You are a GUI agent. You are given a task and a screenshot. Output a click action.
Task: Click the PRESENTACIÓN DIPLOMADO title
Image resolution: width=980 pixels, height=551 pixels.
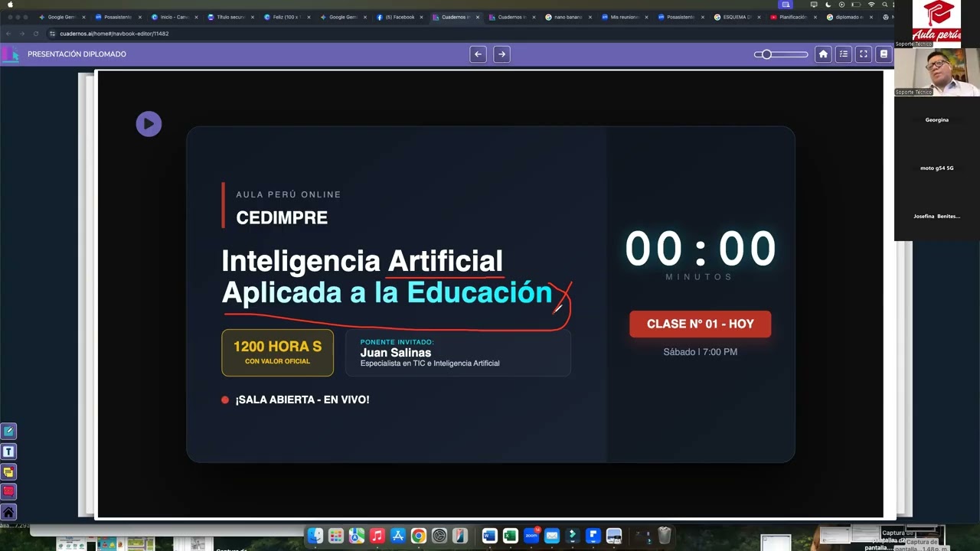pos(77,54)
